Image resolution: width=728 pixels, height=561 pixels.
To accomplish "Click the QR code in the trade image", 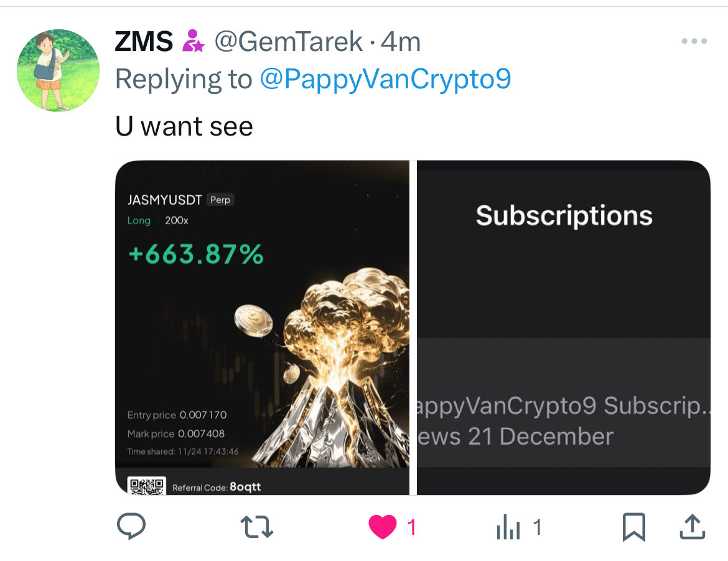I will tap(147, 486).
